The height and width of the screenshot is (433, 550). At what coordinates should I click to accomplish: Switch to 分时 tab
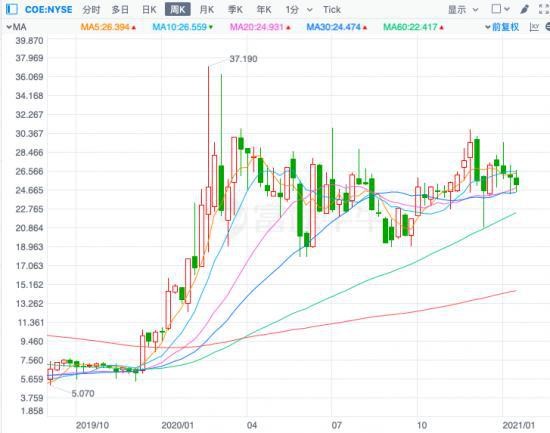tap(91, 10)
